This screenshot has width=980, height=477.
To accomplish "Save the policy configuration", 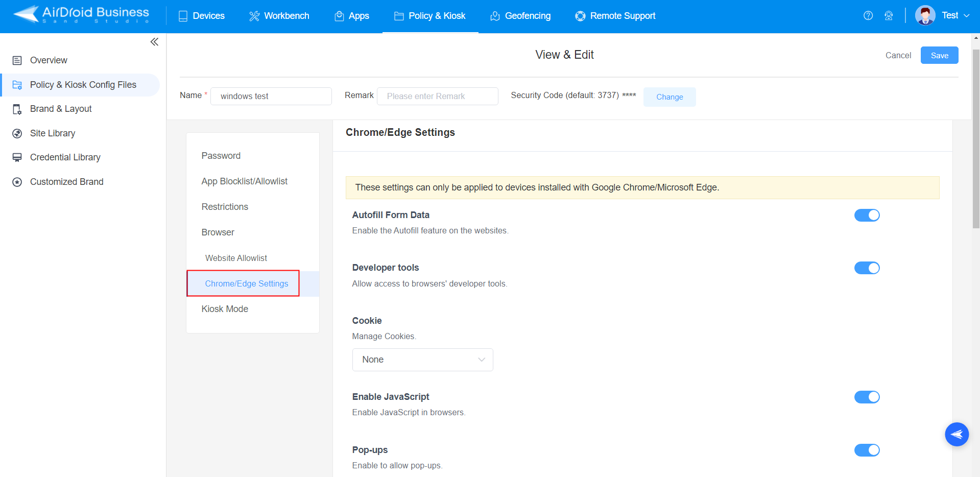I will tap(939, 55).
